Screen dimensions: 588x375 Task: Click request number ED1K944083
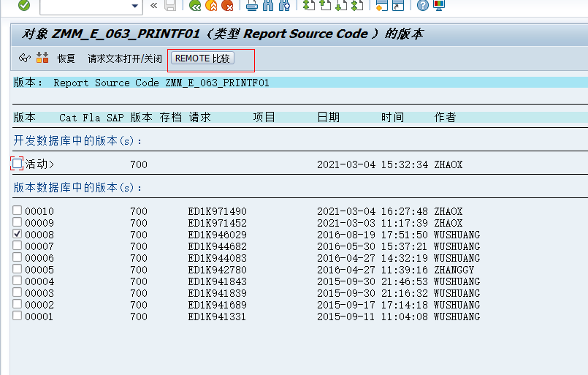(x=218, y=258)
